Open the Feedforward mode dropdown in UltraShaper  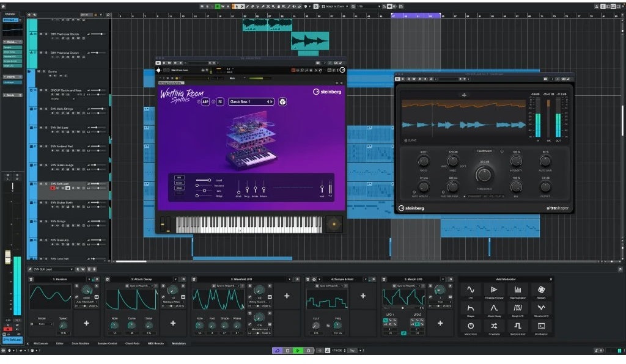point(484,151)
